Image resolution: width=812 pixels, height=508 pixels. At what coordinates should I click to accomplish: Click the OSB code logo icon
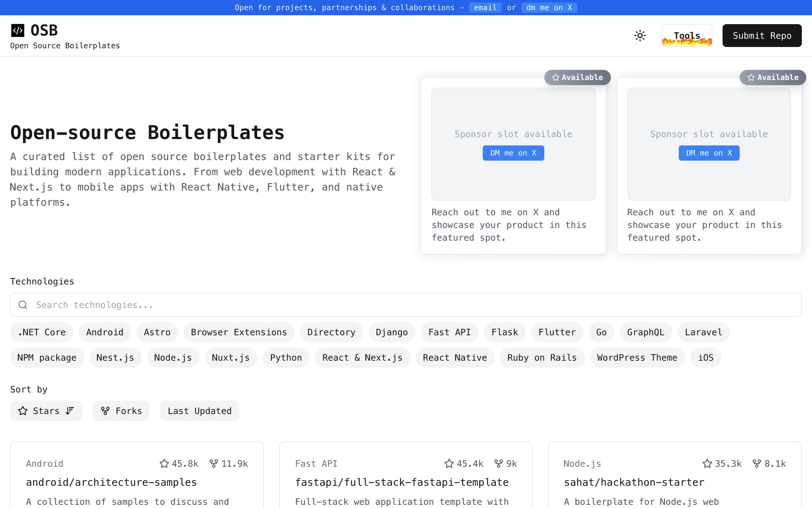18,30
